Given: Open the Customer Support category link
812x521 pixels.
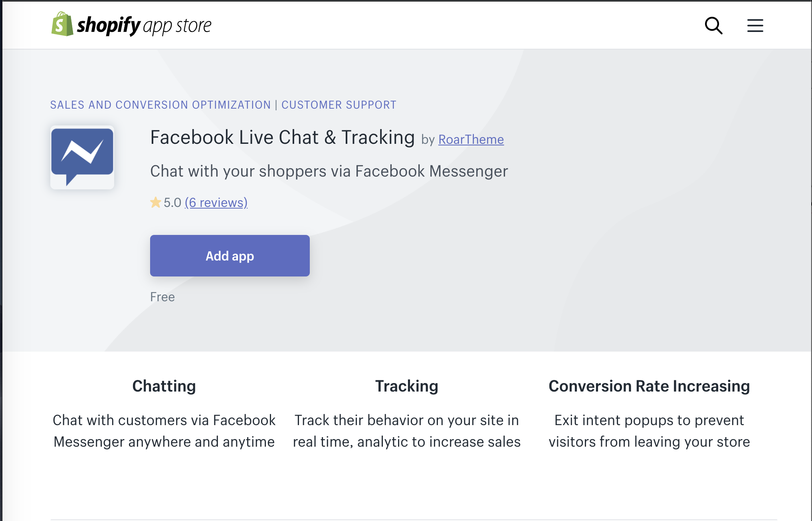Looking at the screenshot, I should point(339,105).
